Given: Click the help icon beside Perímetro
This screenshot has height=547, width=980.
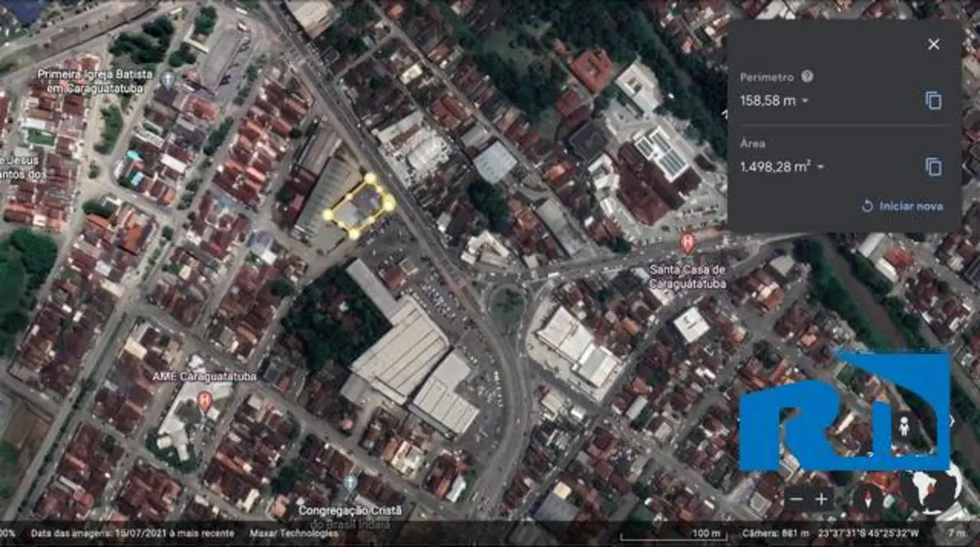Looking at the screenshot, I should 807,77.
